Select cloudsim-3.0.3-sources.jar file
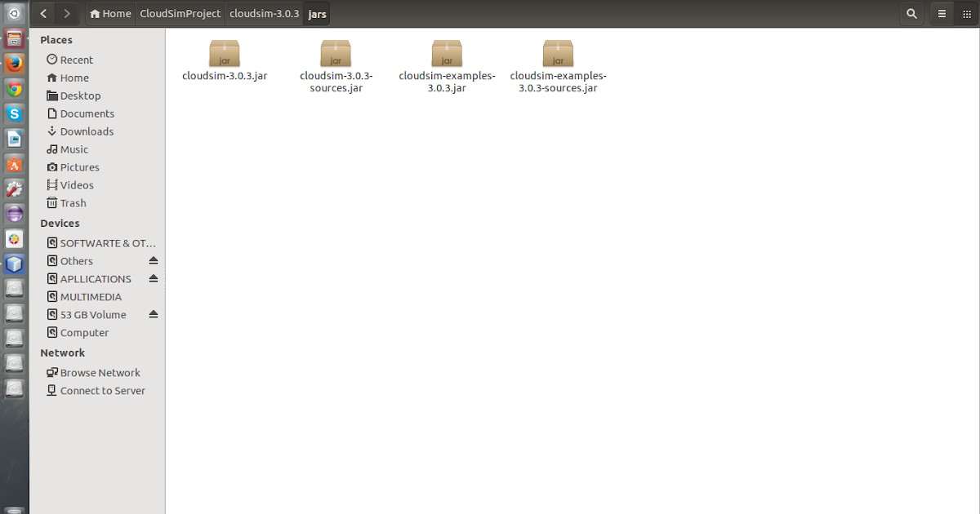 (x=336, y=67)
